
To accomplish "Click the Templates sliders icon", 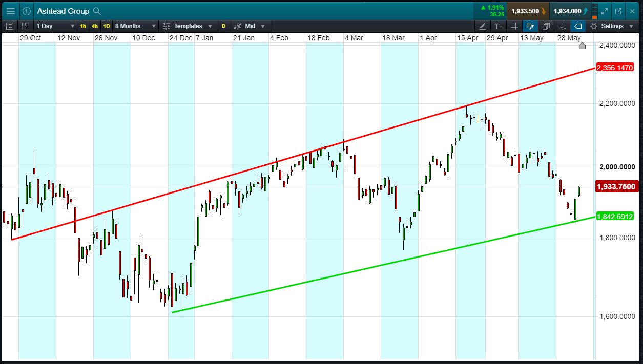I will pyautogui.click(x=166, y=26).
